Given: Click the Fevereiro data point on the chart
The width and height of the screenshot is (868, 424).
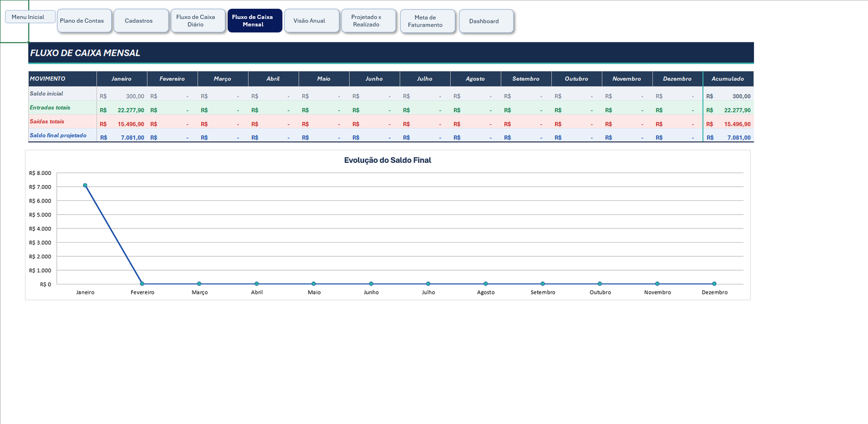Looking at the screenshot, I should point(142,284).
